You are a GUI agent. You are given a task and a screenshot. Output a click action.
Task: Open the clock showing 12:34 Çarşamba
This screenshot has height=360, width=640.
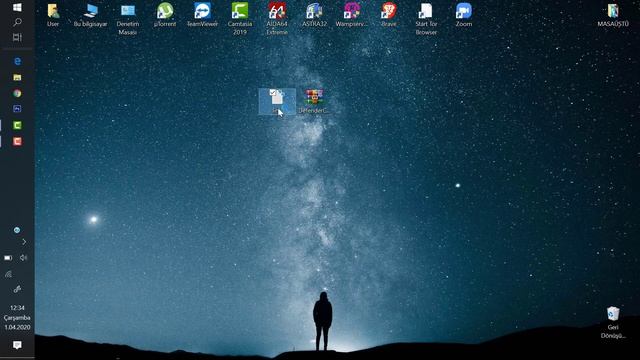click(x=17, y=318)
